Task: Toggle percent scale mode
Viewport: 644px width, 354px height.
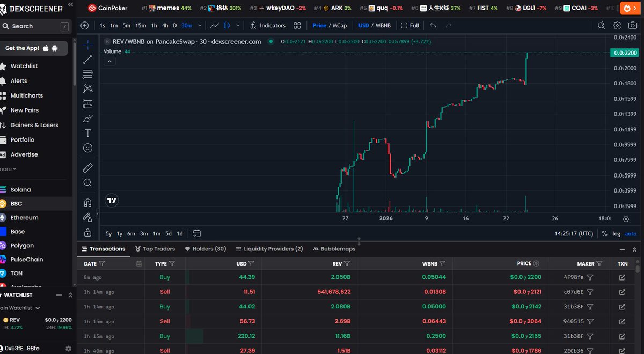Action: pyautogui.click(x=604, y=233)
